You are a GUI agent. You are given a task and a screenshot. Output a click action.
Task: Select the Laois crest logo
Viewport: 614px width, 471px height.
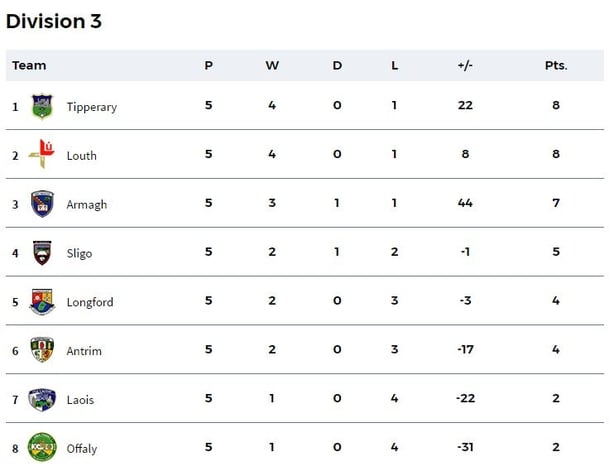point(42,399)
